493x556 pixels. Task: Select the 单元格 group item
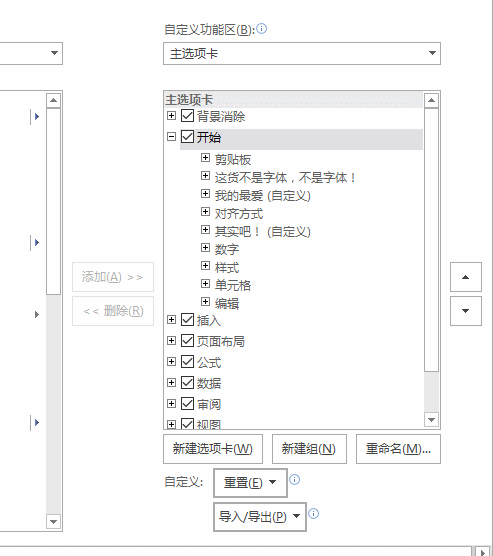[233, 286]
